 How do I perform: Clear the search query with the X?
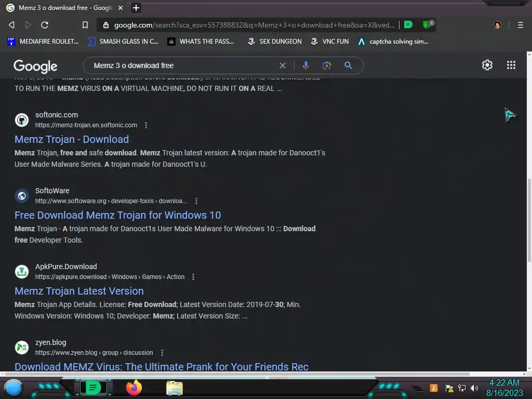click(282, 65)
